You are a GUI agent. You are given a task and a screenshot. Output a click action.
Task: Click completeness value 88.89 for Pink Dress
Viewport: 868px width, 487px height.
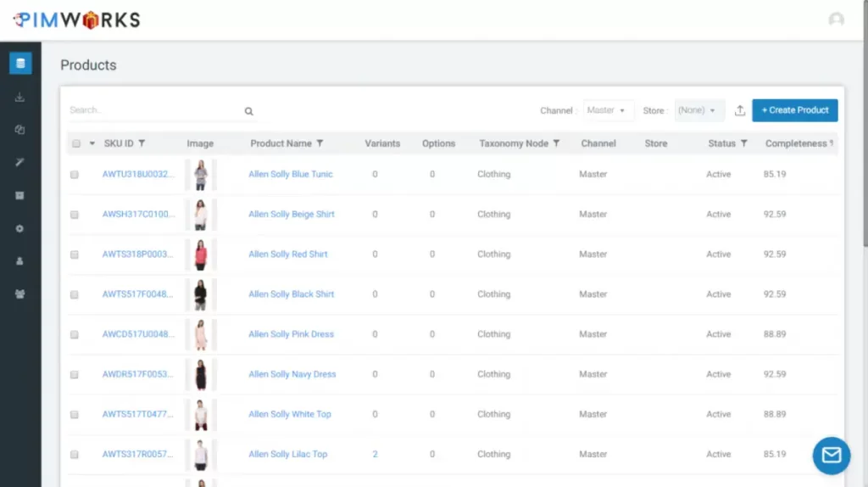775,334
